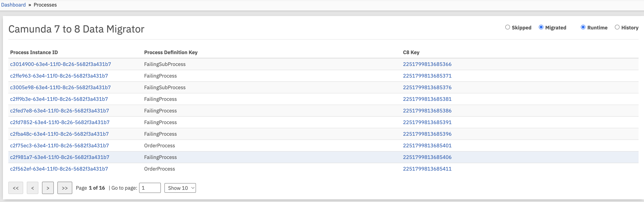Image resolution: width=644 pixels, height=202 pixels.
Task: Jump to the last page button
Action: 65,188
